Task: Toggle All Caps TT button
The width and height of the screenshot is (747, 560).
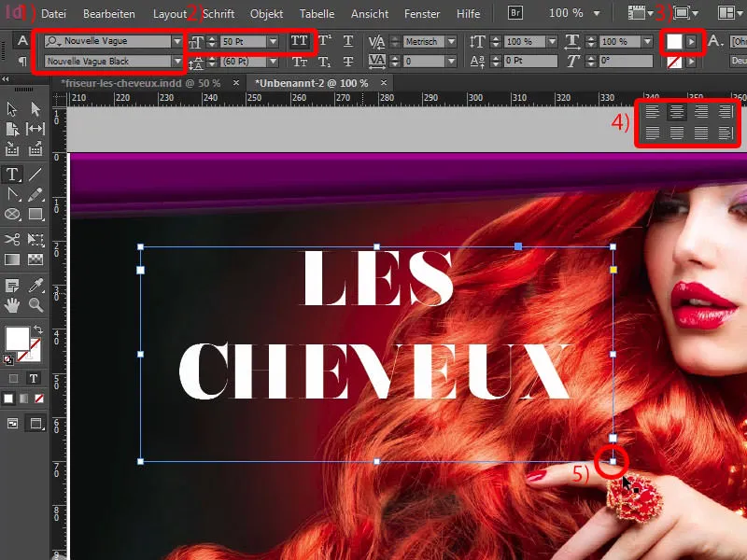Action: tap(299, 41)
